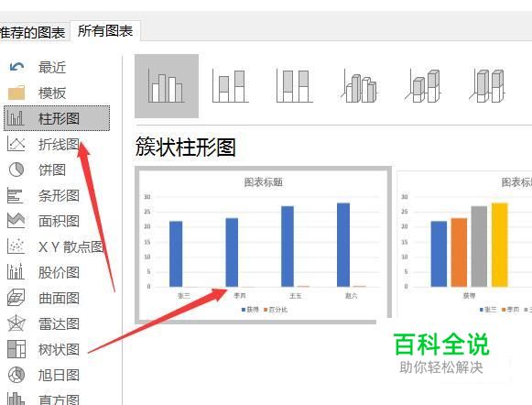Select the 柱形图 list entry

(x=57, y=118)
